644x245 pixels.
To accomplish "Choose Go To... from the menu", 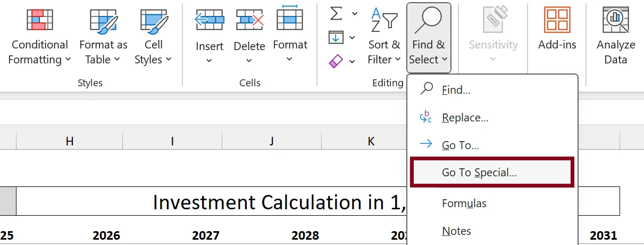I will click(492, 145).
